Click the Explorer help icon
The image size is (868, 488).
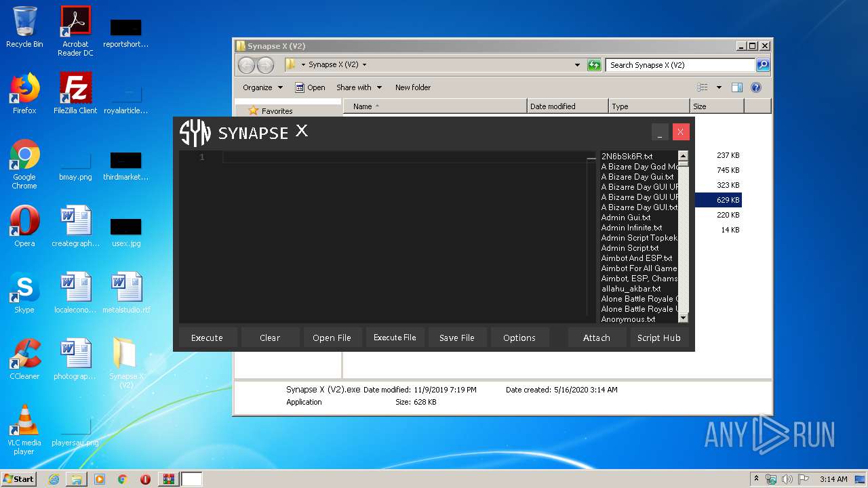coord(756,87)
